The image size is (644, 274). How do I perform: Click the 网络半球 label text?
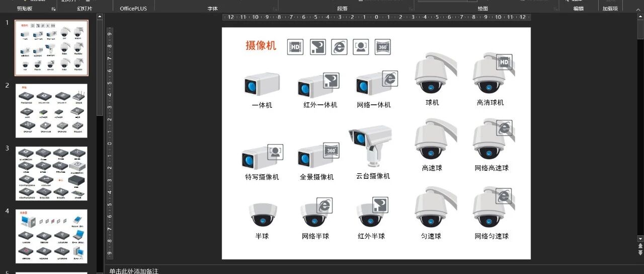315,236
